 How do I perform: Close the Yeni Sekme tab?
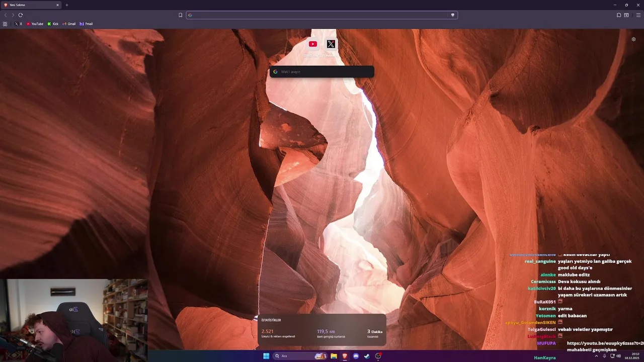(57, 5)
